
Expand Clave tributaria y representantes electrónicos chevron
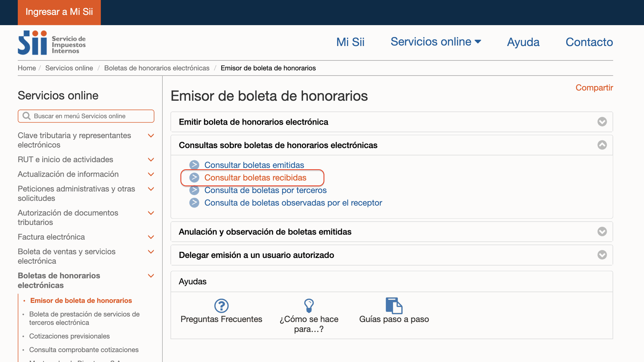click(151, 136)
